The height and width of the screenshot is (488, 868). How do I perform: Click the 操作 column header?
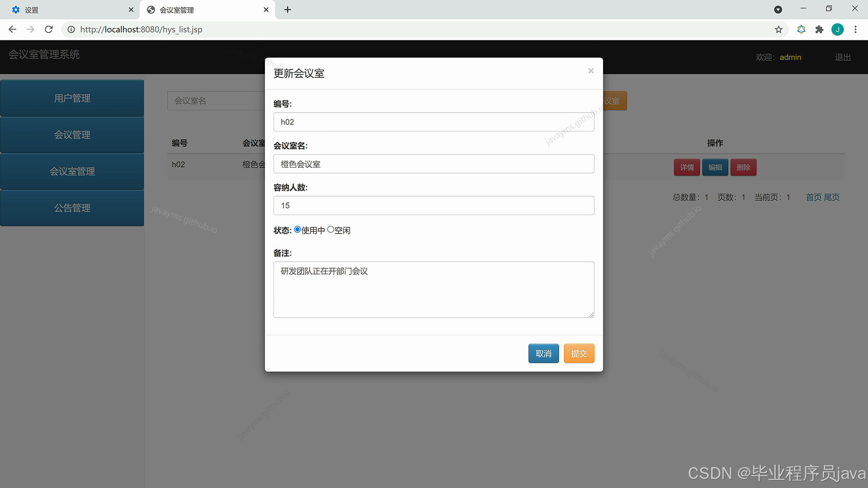tap(715, 143)
